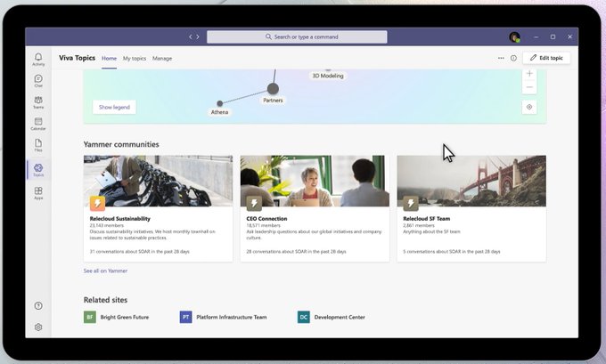Zoom in on the topic map
Screen dimensions: 606x364
(x=529, y=73)
